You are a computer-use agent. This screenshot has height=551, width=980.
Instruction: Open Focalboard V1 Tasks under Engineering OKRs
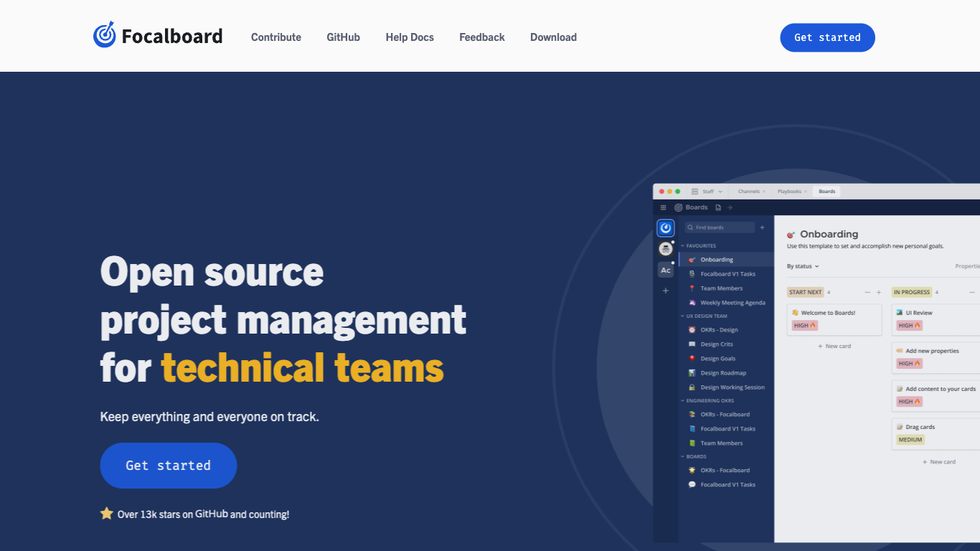click(727, 429)
